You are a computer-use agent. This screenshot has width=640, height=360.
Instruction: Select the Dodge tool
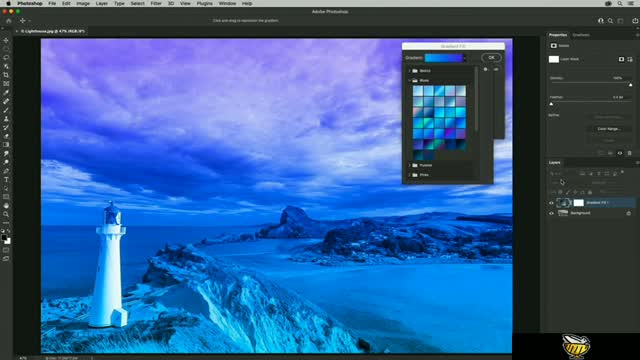pyautogui.click(x=6, y=162)
